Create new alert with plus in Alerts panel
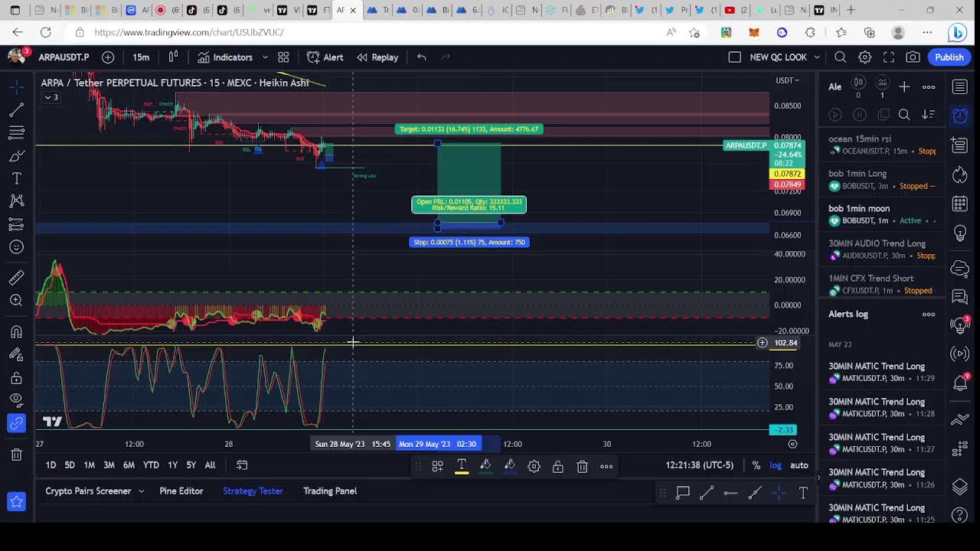 [904, 86]
